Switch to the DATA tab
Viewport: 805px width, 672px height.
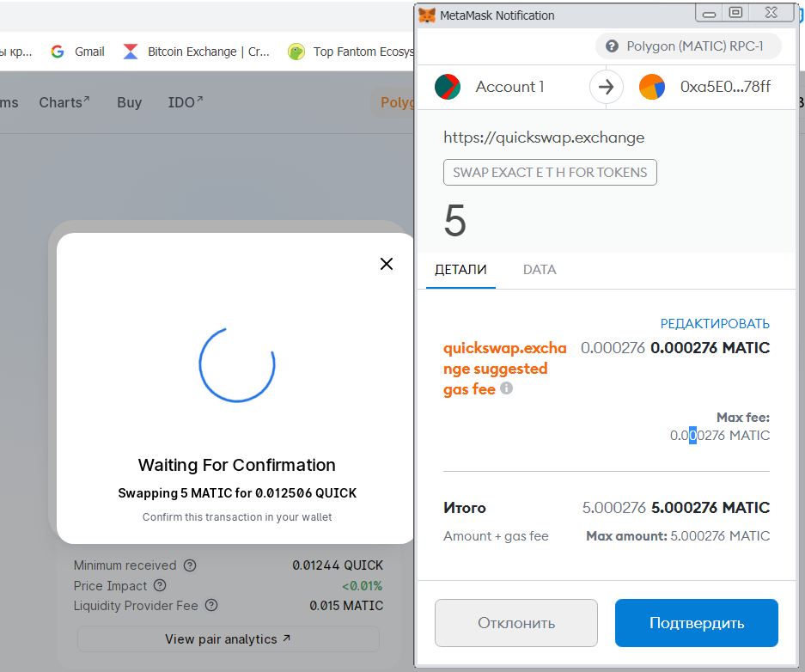[540, 270]
